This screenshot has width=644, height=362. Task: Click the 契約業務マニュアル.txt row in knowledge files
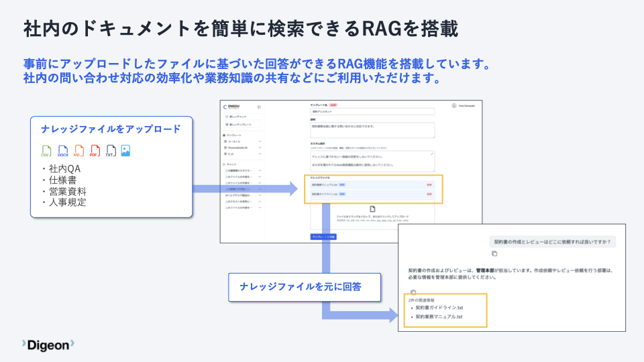[372, 185]
